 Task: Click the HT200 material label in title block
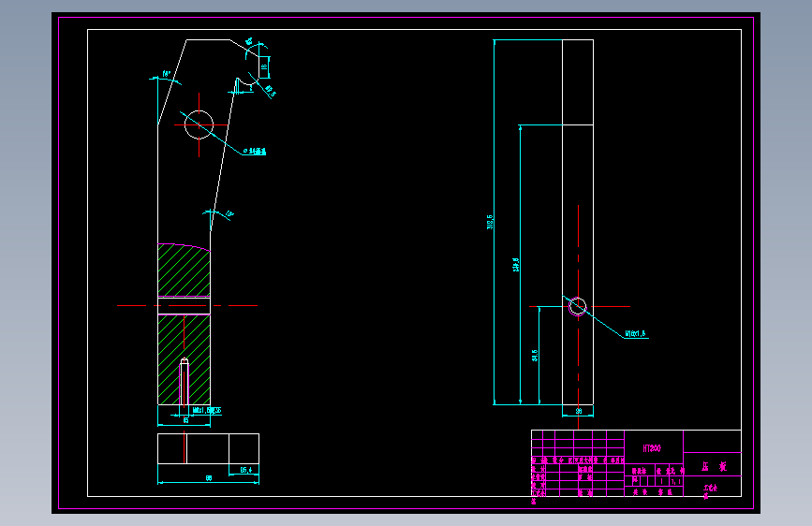click(x=652, y=448)
